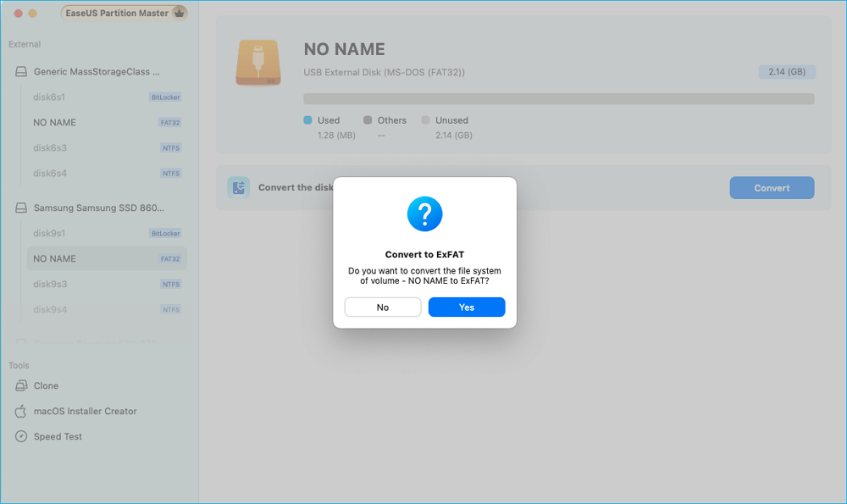Click the orange USB external disk icon
Viewport: 847px width, 504px height.
[x=258, y=62]
